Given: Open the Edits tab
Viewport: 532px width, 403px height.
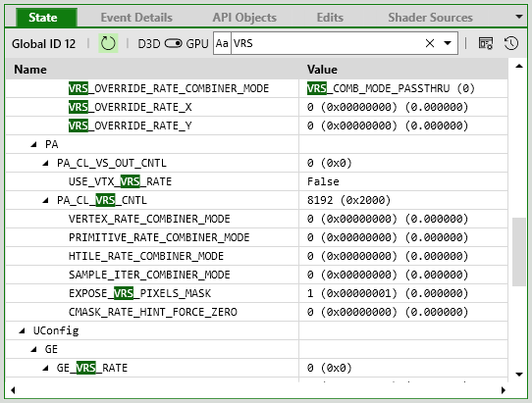Looking at the screenshot, I should coord(330,18).
